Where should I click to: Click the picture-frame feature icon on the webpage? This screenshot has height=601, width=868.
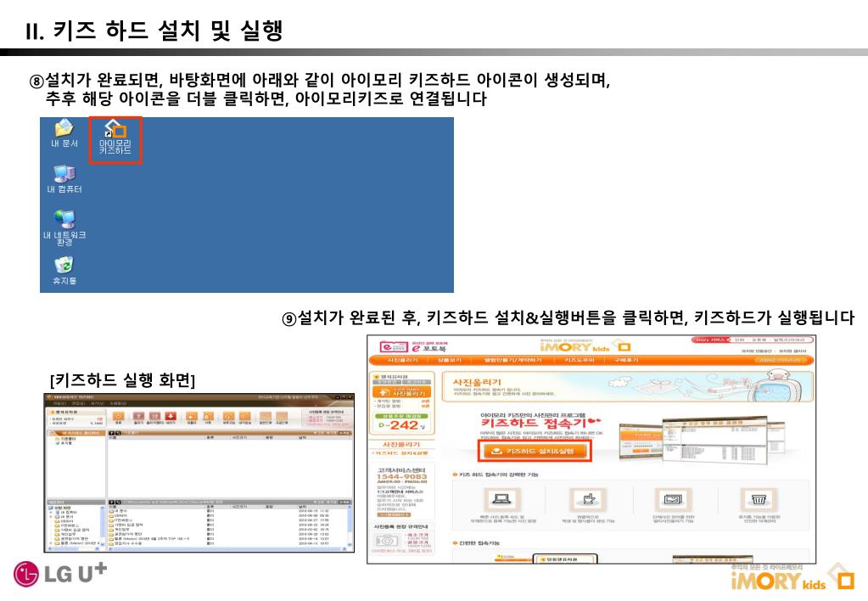click(673, 500)
